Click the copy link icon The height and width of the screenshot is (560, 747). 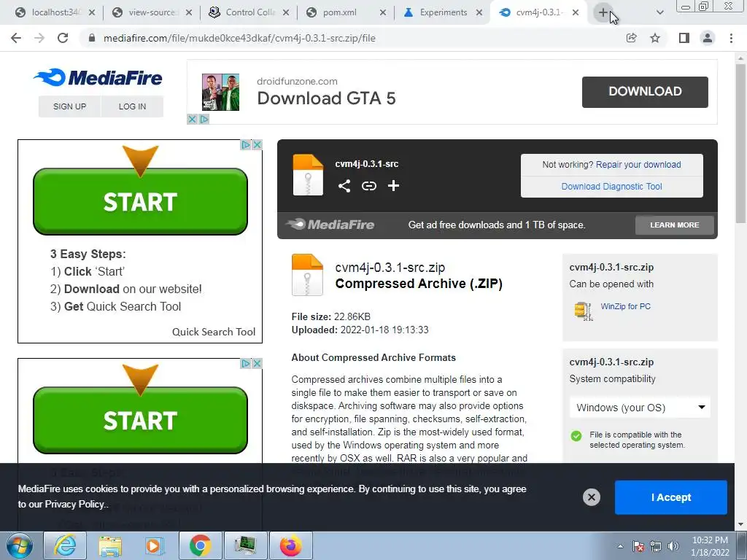point(369,186)
